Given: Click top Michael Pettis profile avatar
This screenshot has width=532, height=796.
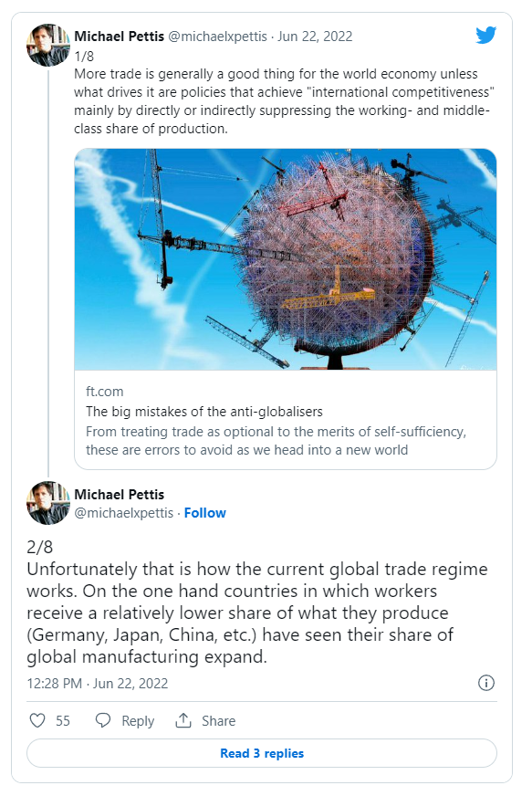Looking at the screenshot, I should pos(48,45).
